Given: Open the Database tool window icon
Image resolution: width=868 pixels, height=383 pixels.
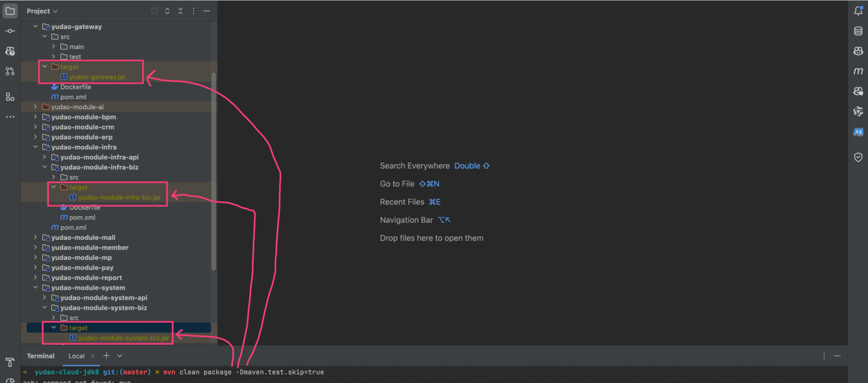Looking at the screenshot, I should pyautogui.click(x=858, y=31).
